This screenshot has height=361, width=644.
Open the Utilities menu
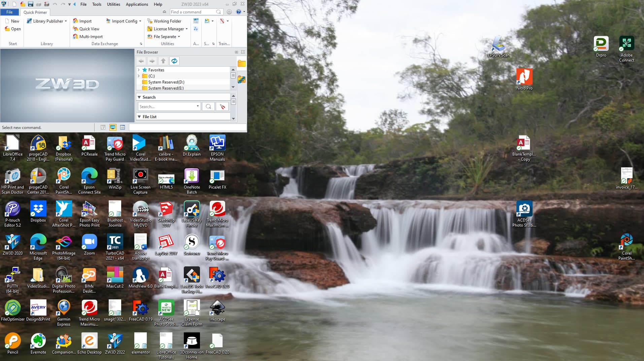click(x=113, y=4)
